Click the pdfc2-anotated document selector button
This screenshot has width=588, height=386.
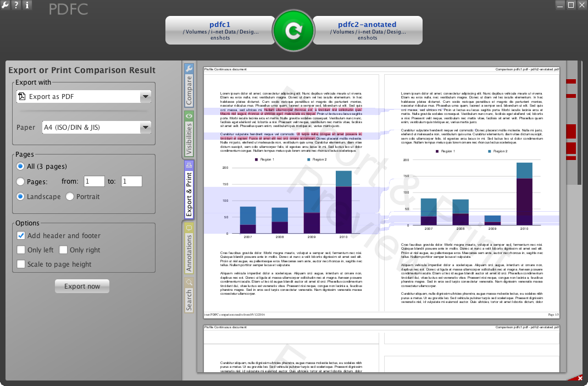click(x=368, y=30)
